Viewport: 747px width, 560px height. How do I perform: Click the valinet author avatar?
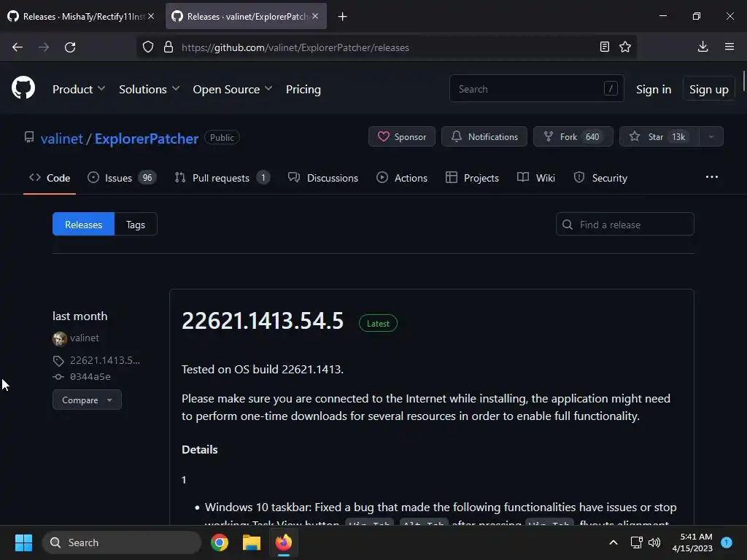tap(60, 338)
